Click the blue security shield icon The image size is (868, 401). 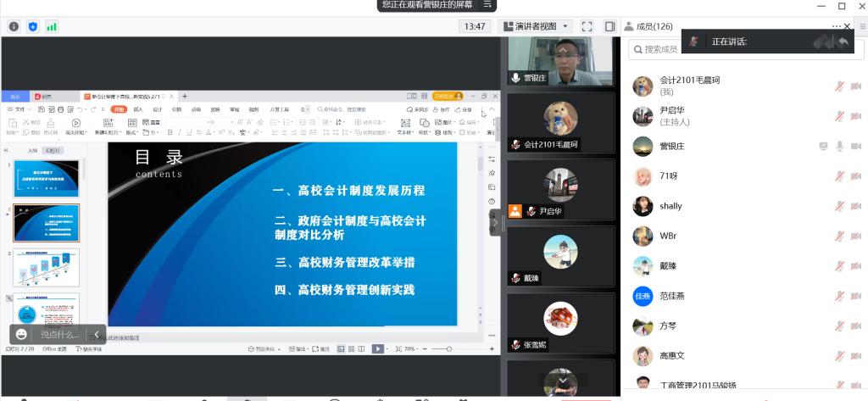33,26
